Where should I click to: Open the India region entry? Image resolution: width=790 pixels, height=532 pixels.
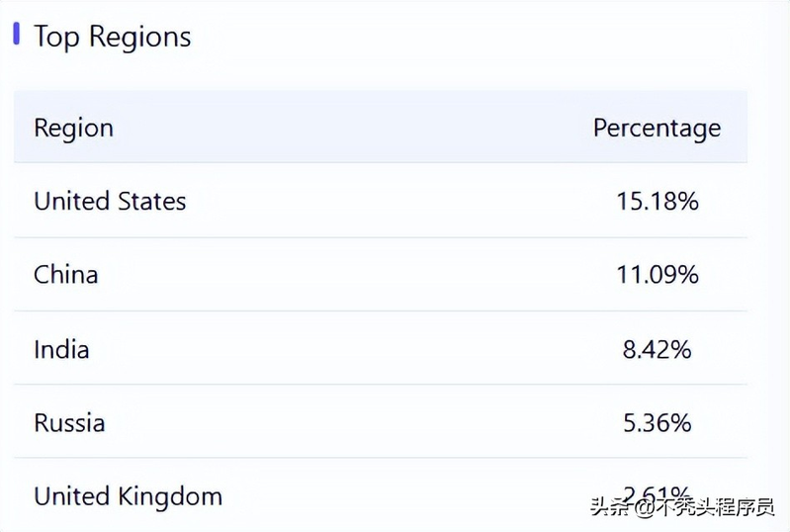pos(61,349)
